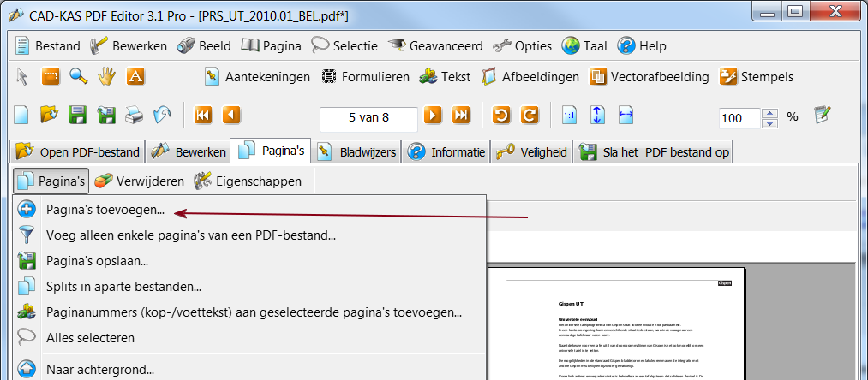Screen dimensions: 868x380
Task: Print the document with printer icon
Action: click(134, 115)
